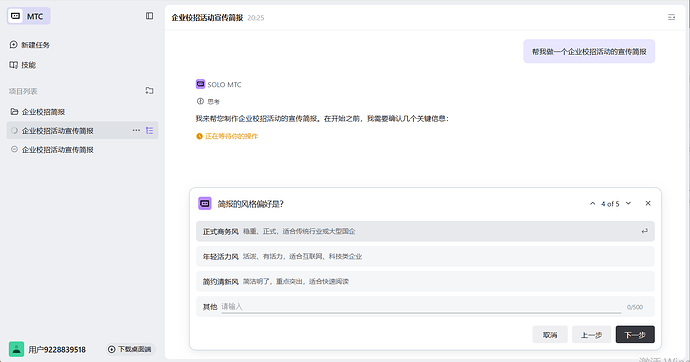Add new project folder icon
The width and height of the screenshot is (690, 362).
150,91
